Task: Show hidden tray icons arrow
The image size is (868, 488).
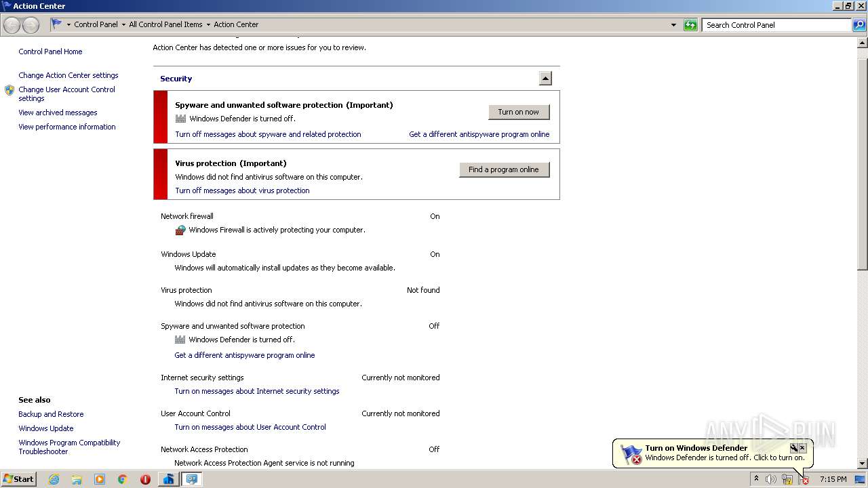Action: pos(757,479)
